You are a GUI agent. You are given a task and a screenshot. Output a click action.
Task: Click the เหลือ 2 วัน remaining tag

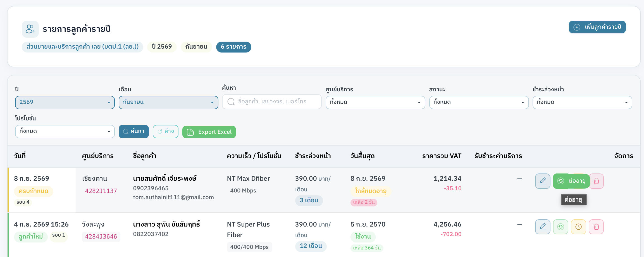coord(364,202)
